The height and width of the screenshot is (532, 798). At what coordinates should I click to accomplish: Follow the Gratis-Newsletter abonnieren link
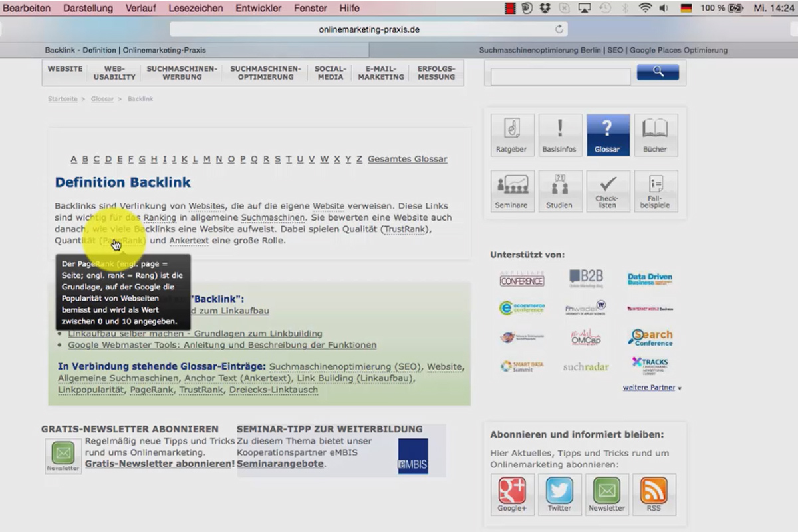[160, 464]
